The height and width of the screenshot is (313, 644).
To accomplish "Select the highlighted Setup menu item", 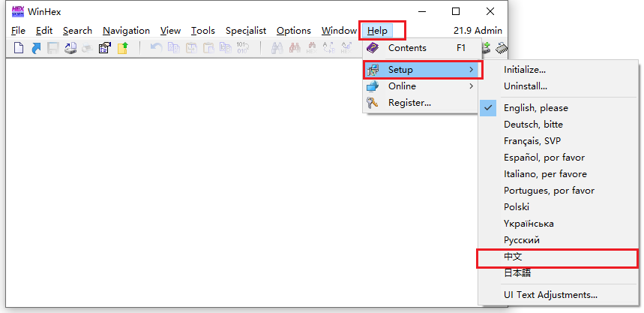I will point(422,70).
